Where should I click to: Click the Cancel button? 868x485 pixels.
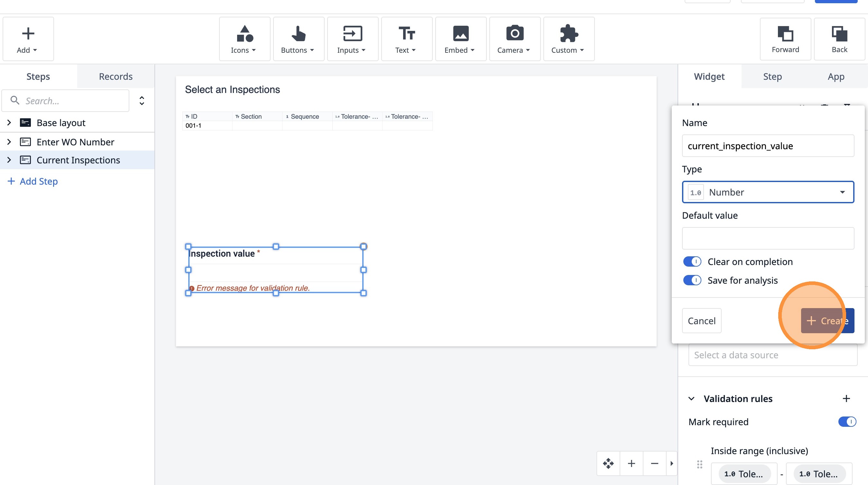pos(701,321)
